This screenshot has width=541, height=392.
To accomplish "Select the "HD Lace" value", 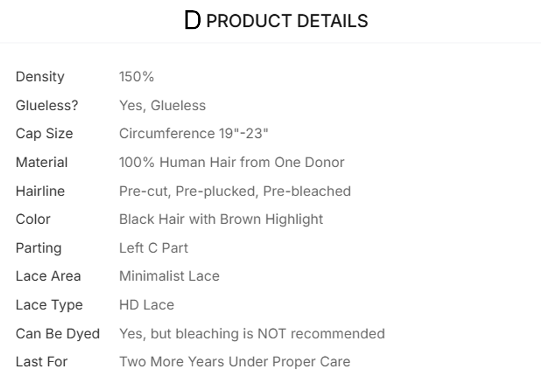I will point(147,305).
